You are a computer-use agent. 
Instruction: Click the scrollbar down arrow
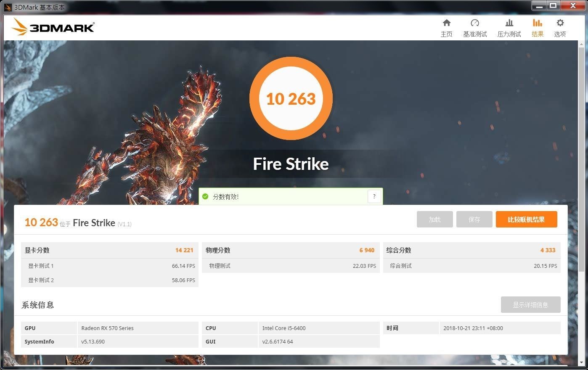click(581, 362)
